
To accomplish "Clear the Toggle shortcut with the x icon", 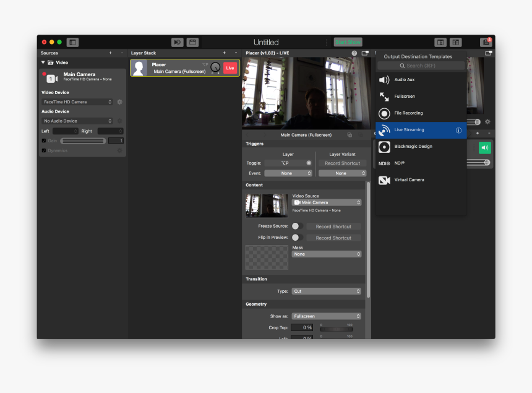I will click(x=309, y=163).
